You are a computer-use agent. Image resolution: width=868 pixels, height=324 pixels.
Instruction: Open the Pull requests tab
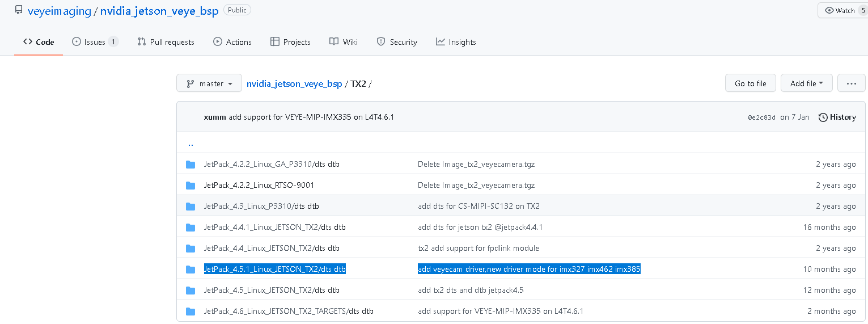tap(166, 42)
